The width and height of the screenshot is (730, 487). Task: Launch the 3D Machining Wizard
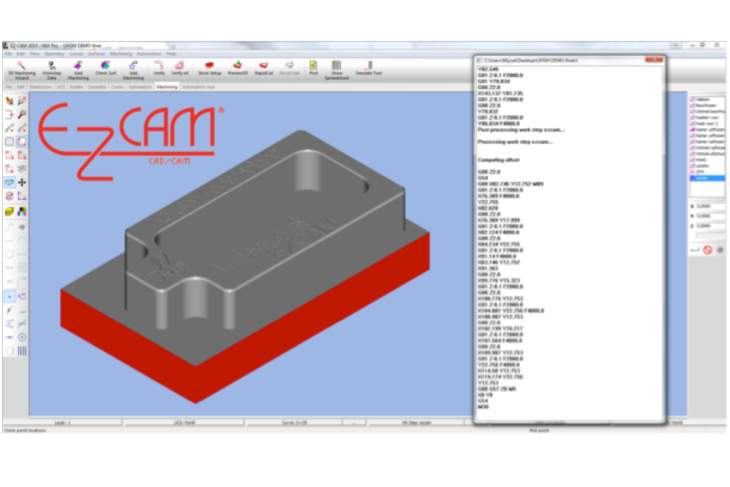21,70
